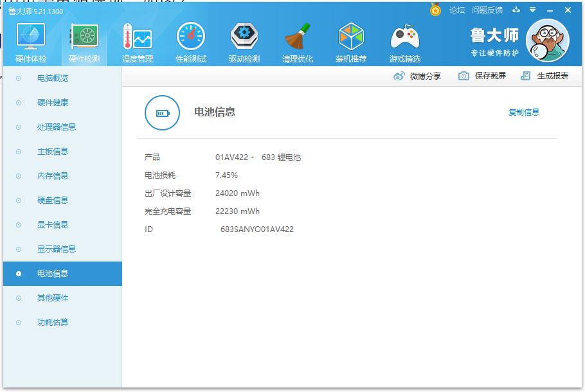Click the gold medal icon in title bar
Image resolution: width=585 pixels, height=392 pixels.
coord(435,10)
